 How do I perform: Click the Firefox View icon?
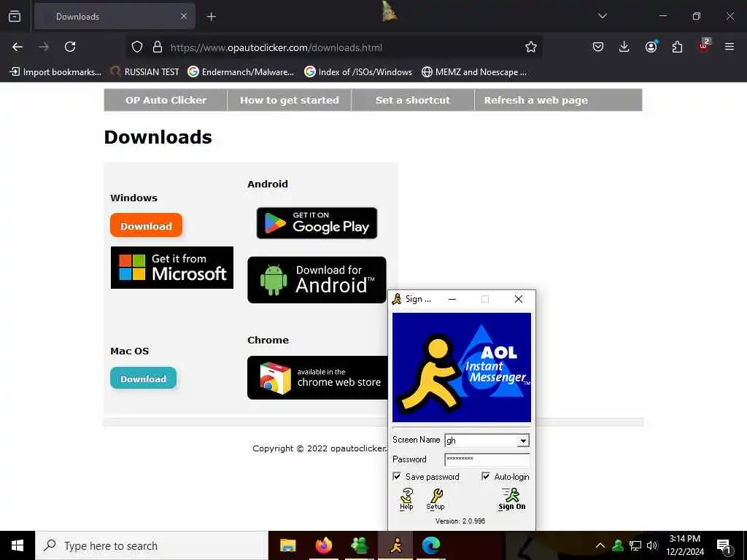point(15,16)
